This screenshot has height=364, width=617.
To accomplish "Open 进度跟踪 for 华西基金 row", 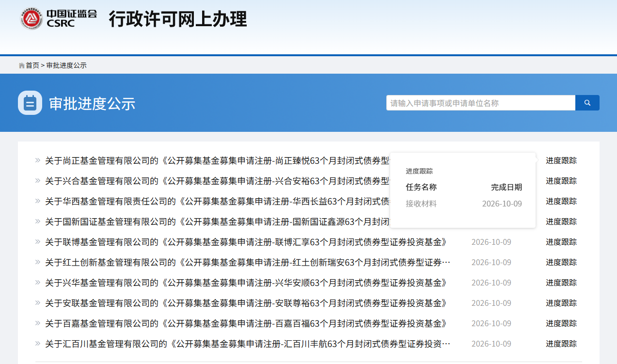I will click(x=561, y=201).
